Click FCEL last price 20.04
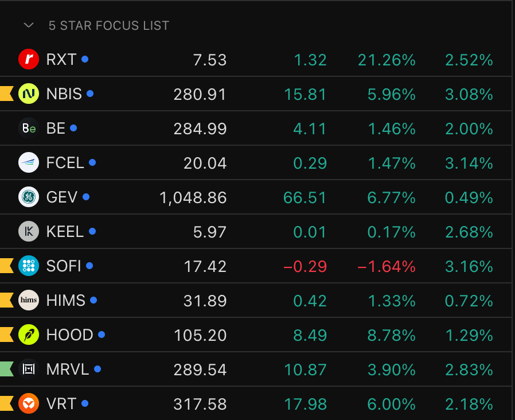515x420 pixels. pos(205,164)
